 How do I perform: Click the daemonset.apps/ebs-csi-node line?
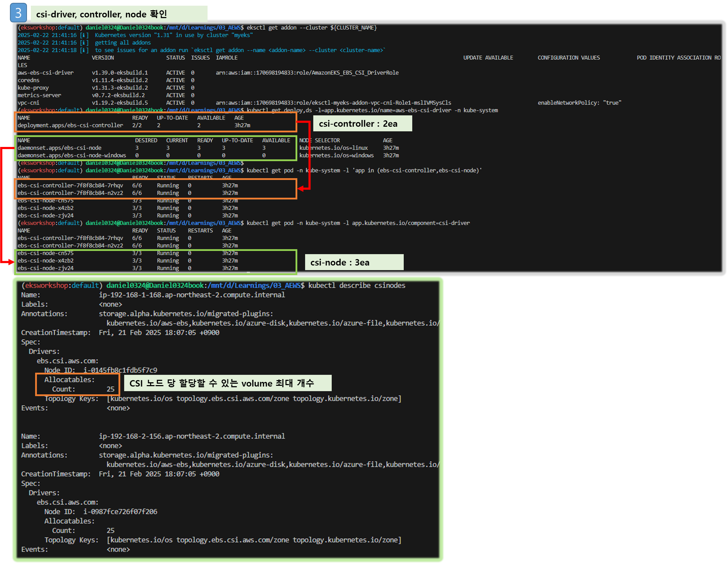pyautogui.click(x=59, y=148)
